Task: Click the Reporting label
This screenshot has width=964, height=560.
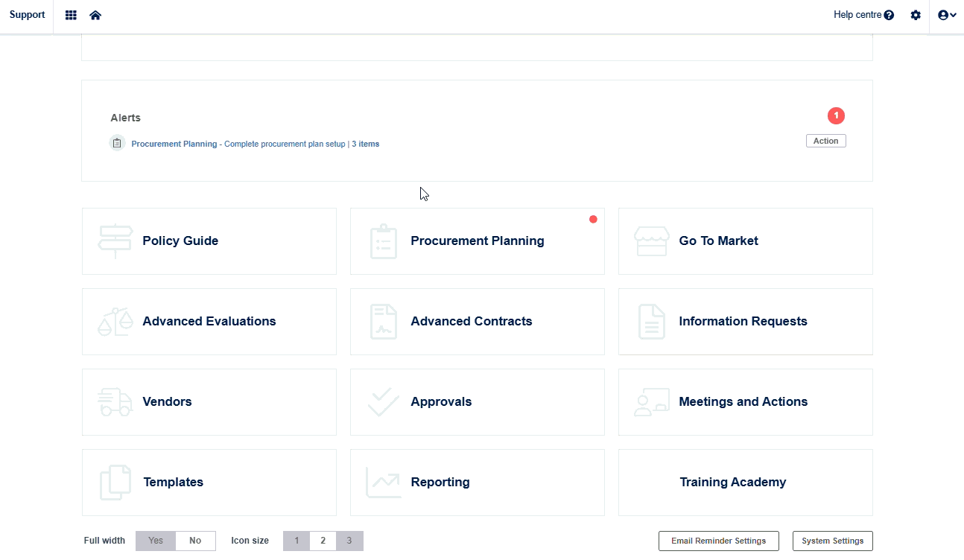Action: click(x=440, y=483)
